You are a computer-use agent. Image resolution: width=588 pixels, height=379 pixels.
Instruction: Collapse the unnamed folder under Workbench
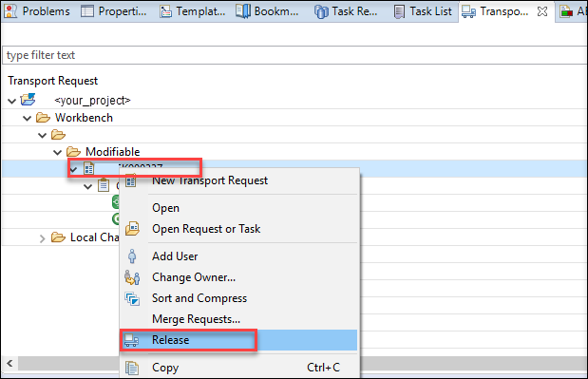(43, 135)
